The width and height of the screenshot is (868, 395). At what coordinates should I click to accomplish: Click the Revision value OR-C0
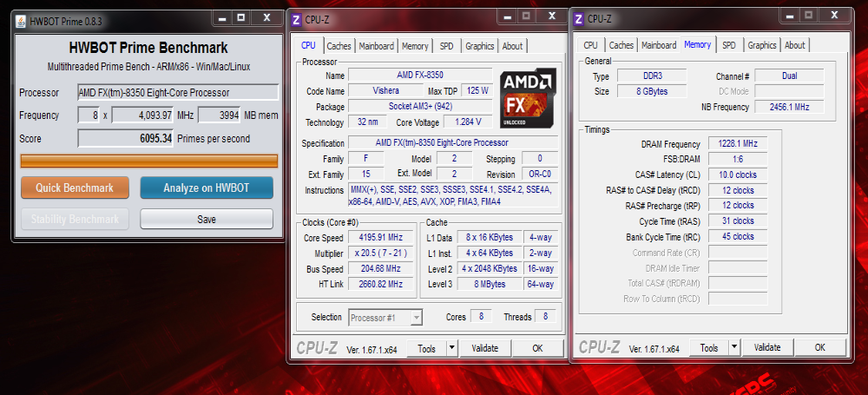click(x=540, y=174)
